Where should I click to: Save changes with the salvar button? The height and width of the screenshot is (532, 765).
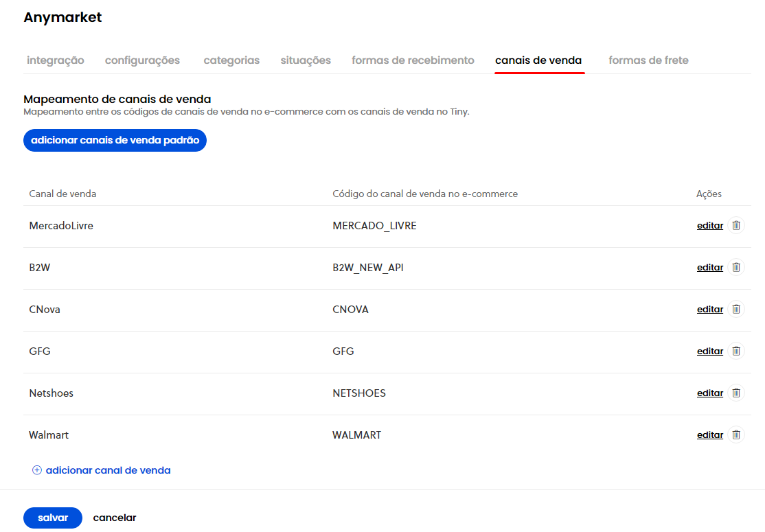(53, 518)
